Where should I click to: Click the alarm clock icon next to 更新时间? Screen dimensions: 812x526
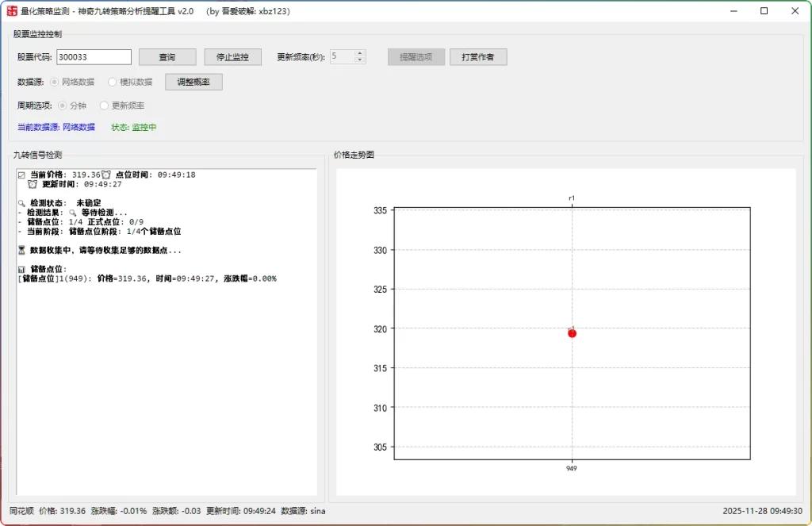coord(33,184)
